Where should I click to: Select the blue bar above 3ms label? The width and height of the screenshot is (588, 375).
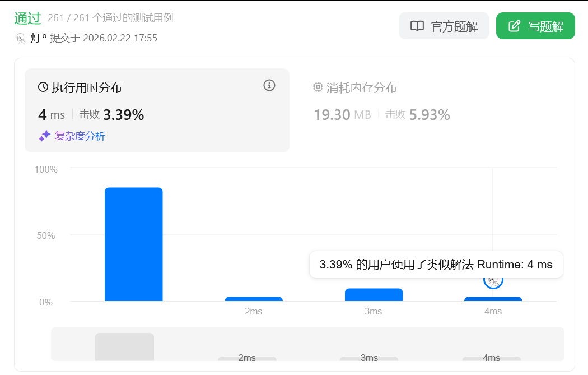click(x=374, y=295)
